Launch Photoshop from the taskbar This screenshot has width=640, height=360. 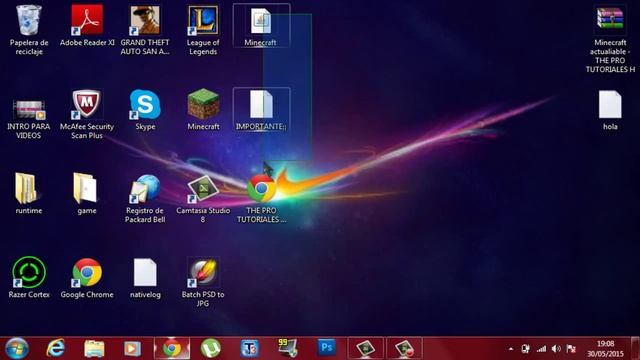327,348
